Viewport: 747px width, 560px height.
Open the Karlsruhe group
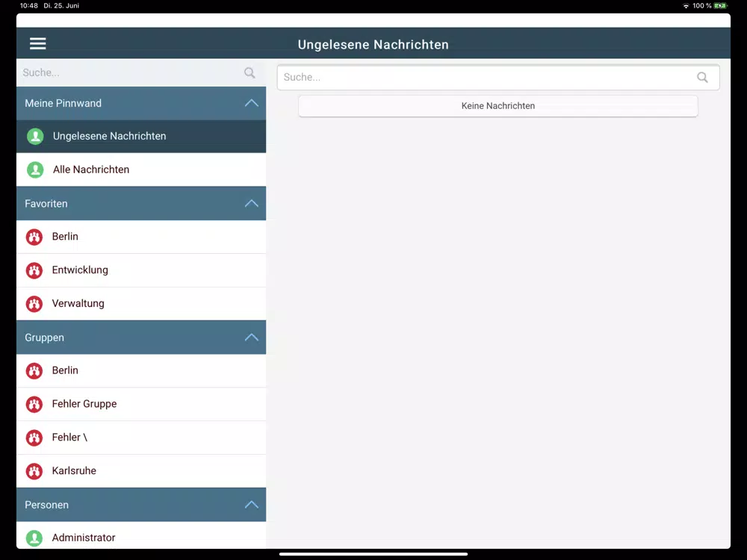point(141,471)
